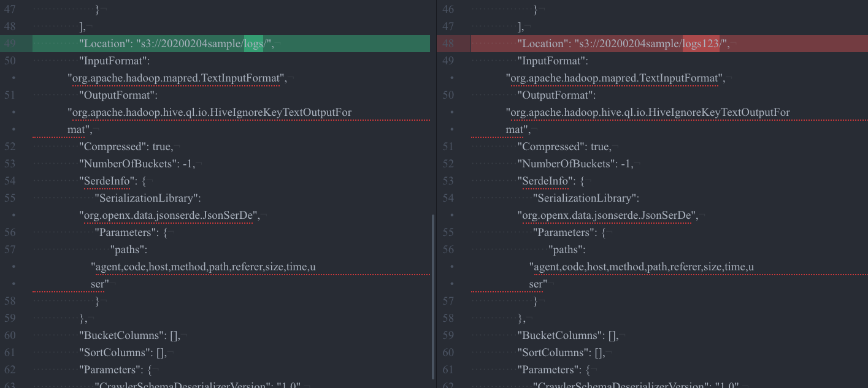Click the green-highlighted "logs" text in left pane
Screen dimensions: 868x388
click(x=253, y=44)
